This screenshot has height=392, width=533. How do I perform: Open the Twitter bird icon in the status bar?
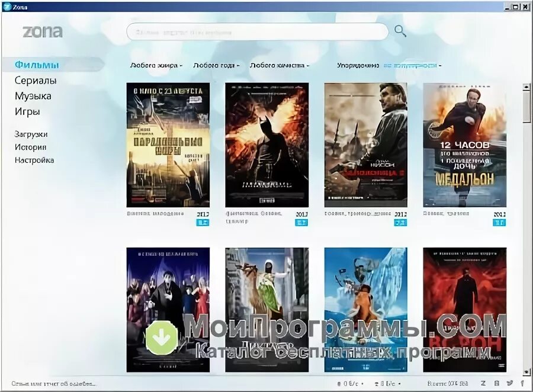tap(509, 383)
